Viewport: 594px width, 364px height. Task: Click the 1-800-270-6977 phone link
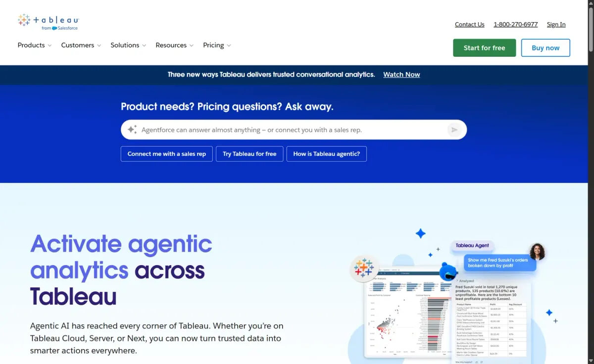point(516,24)
